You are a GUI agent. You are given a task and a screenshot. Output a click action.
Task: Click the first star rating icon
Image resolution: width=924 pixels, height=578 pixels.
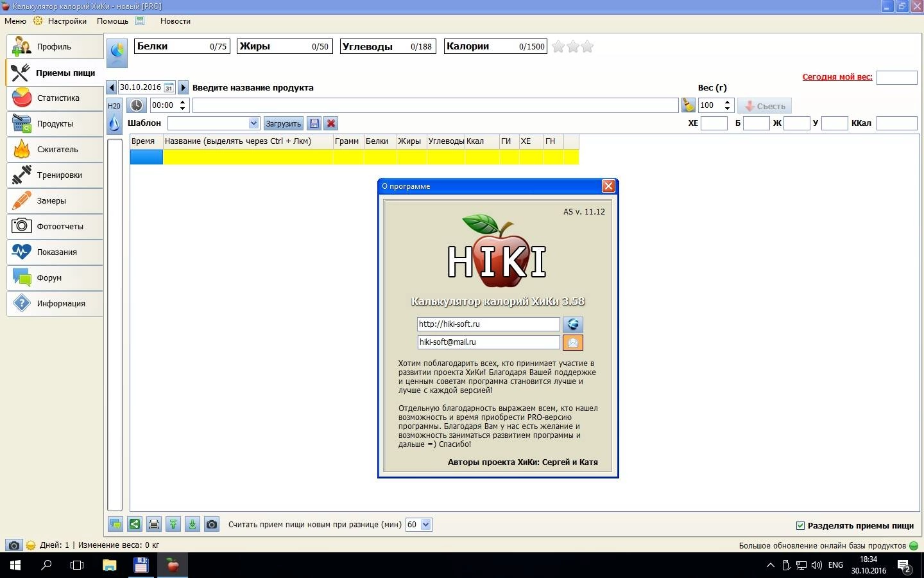558,46
